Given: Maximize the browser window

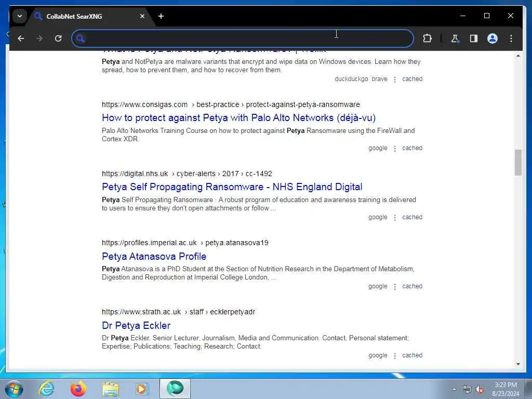Looking at the screenshot, I should (486, 16).
